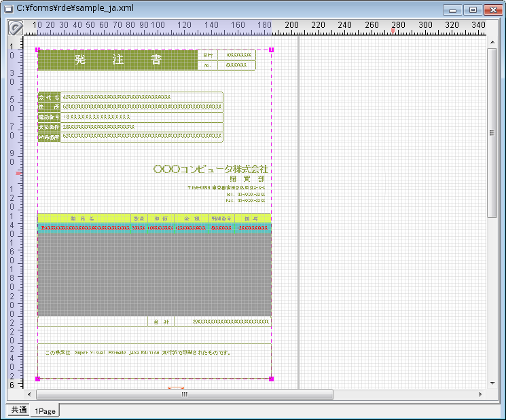506x420 pixels.
Task: Select the 納品場所 data field
Action: (142, 137)
